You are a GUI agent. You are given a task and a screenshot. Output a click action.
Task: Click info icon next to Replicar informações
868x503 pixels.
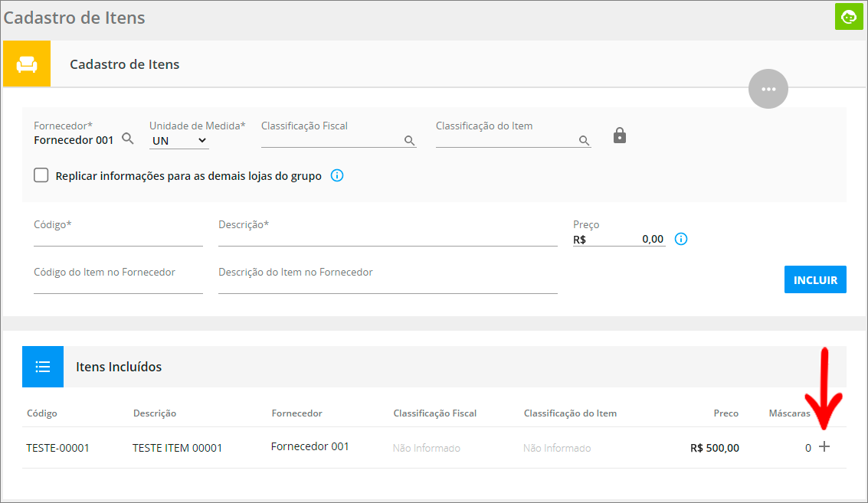coord(336,175)
